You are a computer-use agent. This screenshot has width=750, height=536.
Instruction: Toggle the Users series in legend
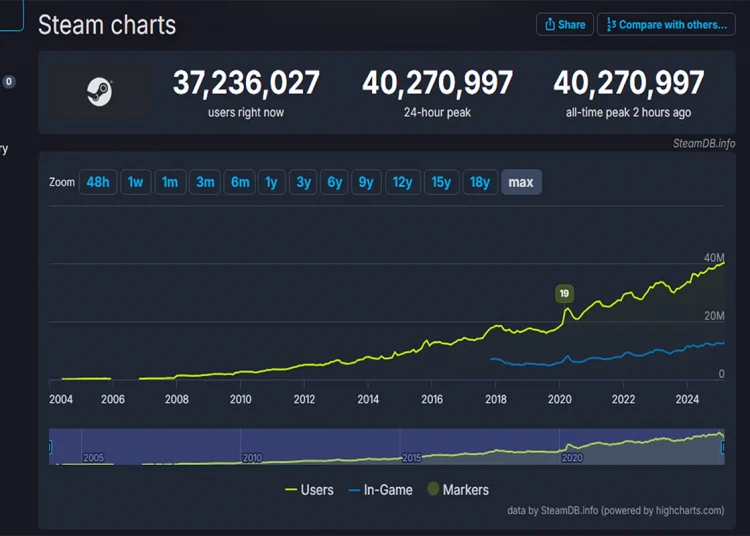[x=309, y=490]
